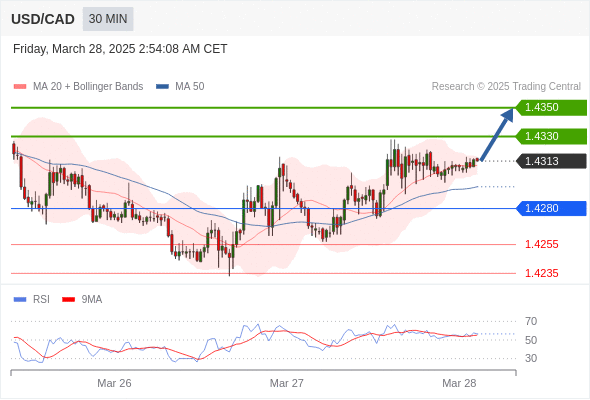Click the blue upward forecast arrow
590x400 pixels.
click(x=497, y=134)
